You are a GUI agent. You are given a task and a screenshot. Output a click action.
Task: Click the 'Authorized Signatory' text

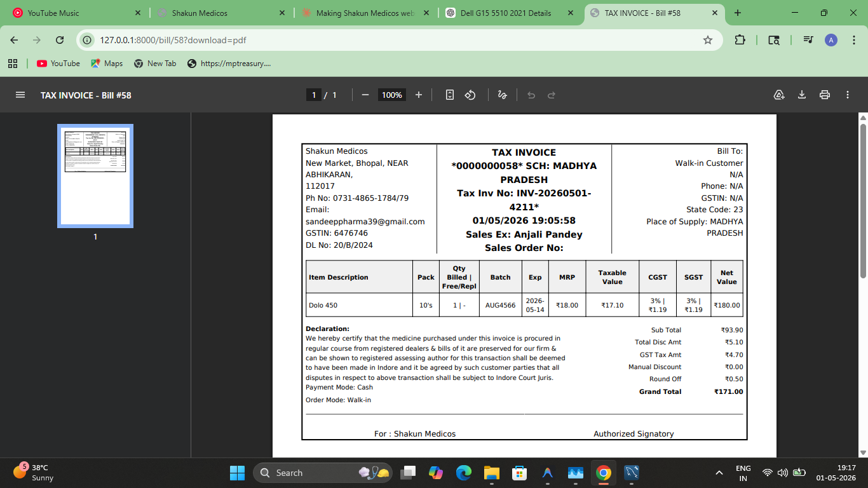[634, 434]
